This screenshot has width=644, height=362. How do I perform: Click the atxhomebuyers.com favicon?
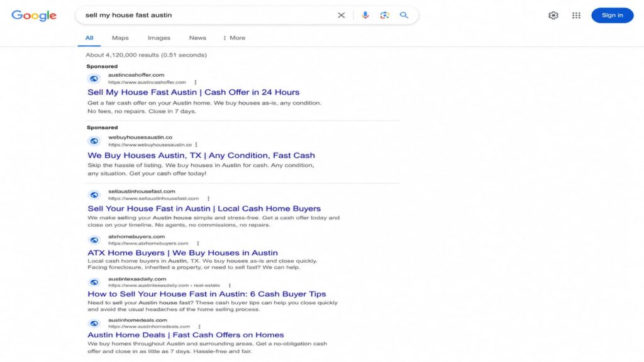[x=94, y=240]
